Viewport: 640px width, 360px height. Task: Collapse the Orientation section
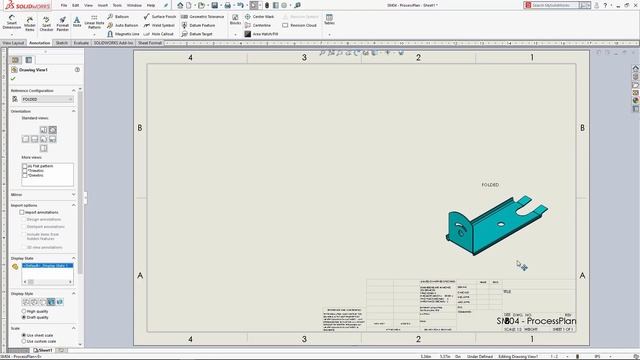point(73,111)
